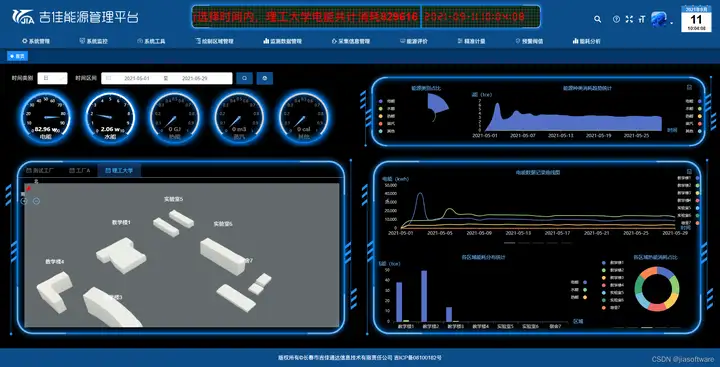Select the 测试工厂 tab

click(x=40, y=170)
